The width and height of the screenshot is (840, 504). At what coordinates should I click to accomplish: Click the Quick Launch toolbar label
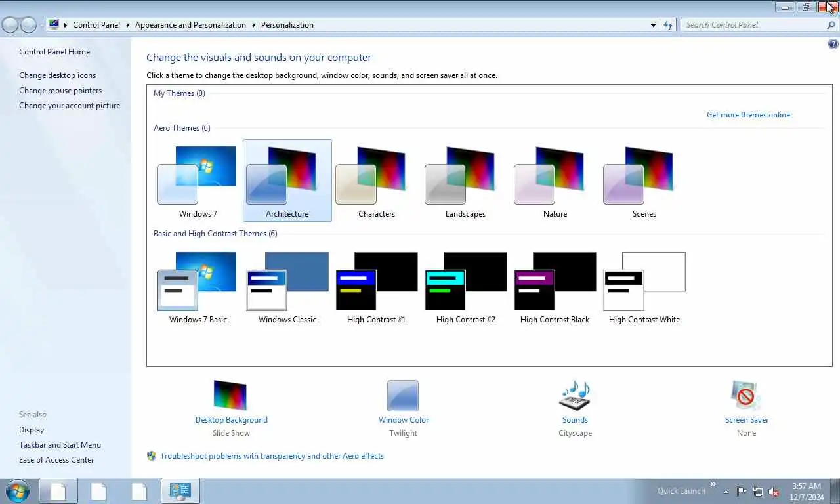coord(681,491)
